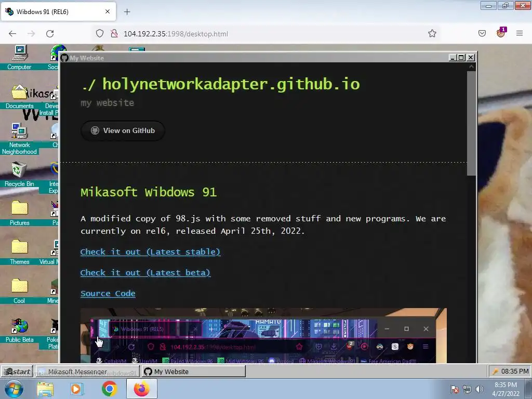This screenshot has height=399, width=532.
Task: Click the Wibdows 91 tray clock 08:35 PM
Action: pos(515,371)
